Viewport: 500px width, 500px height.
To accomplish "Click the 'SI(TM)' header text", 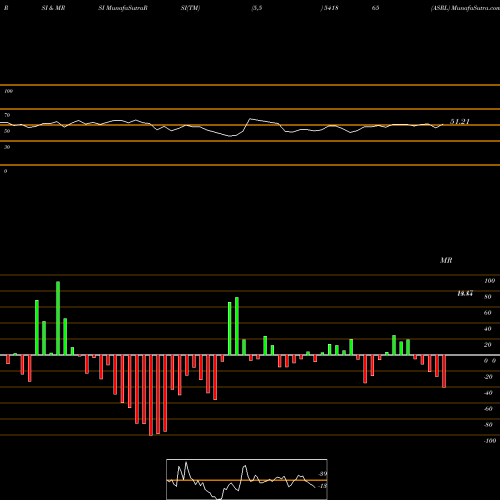I will (190, 8).
